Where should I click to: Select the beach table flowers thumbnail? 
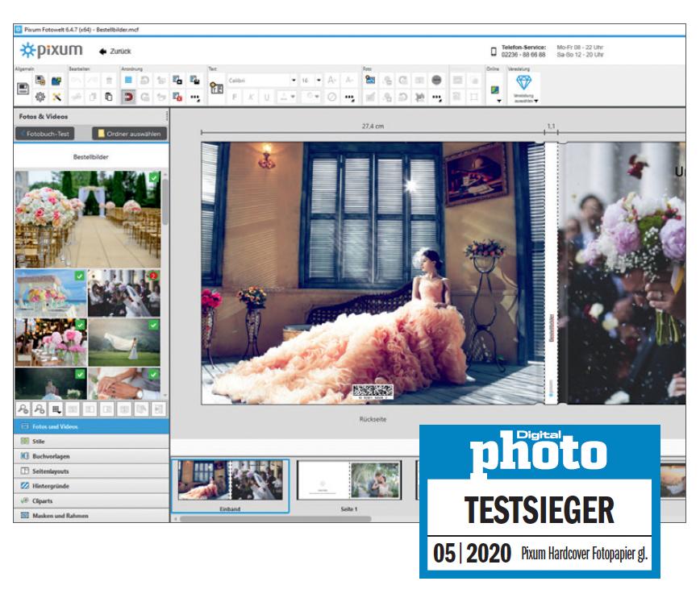coord(51,293)
